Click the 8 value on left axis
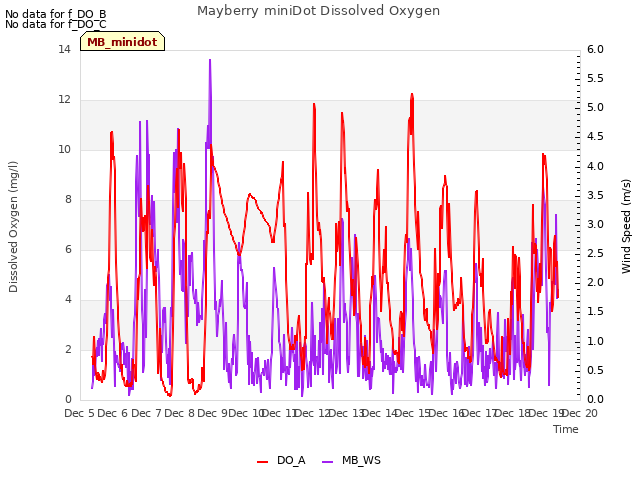The height and width of the screenshot is (480, 640). coord(68,200)
